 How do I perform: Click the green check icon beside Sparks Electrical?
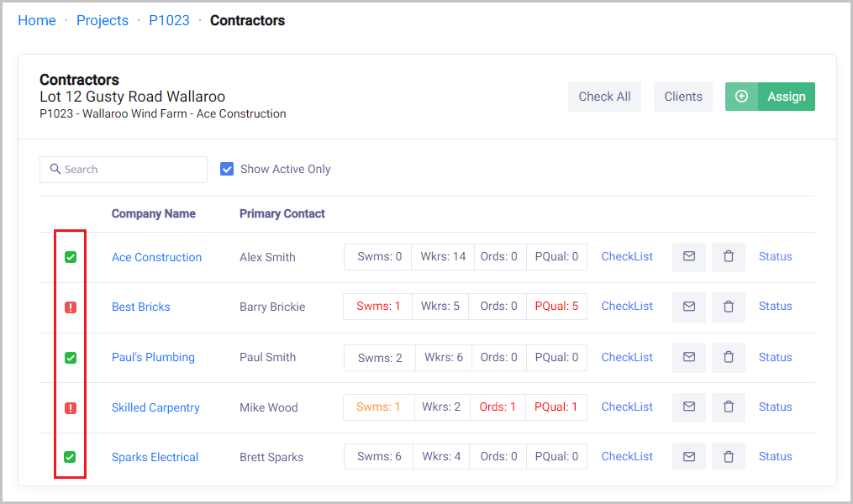coord(71,457)
